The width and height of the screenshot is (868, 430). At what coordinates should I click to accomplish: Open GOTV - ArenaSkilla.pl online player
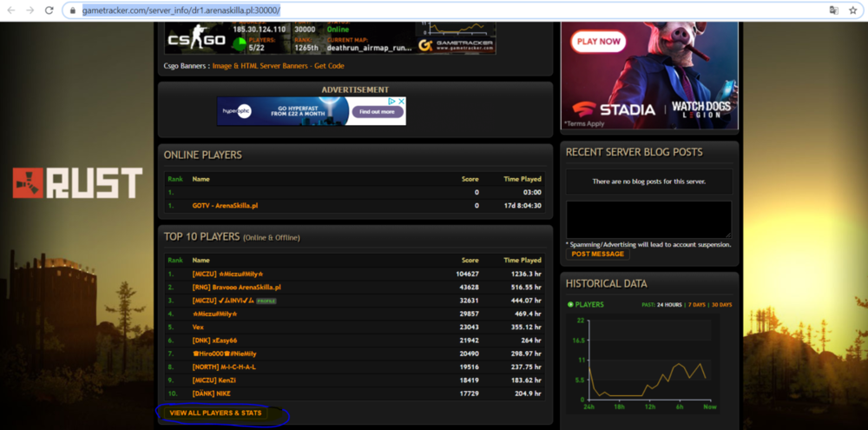pos(225,206)
